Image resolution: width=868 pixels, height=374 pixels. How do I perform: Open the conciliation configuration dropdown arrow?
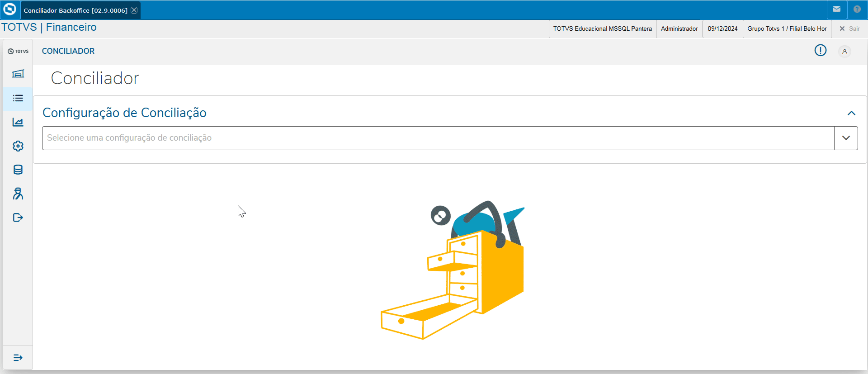coord(846,138)
